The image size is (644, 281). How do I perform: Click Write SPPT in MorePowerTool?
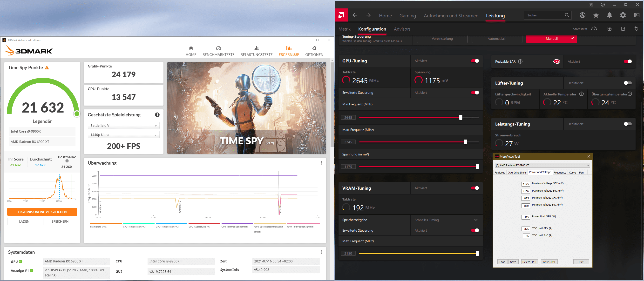point(549,262)
